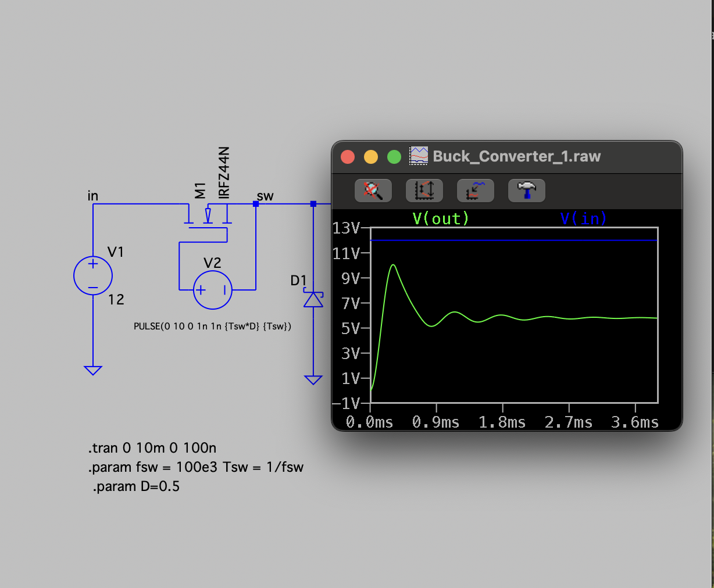This screenshot has width=714, height=588.
Task: Select the sw net label
Action: coord(265,196)
